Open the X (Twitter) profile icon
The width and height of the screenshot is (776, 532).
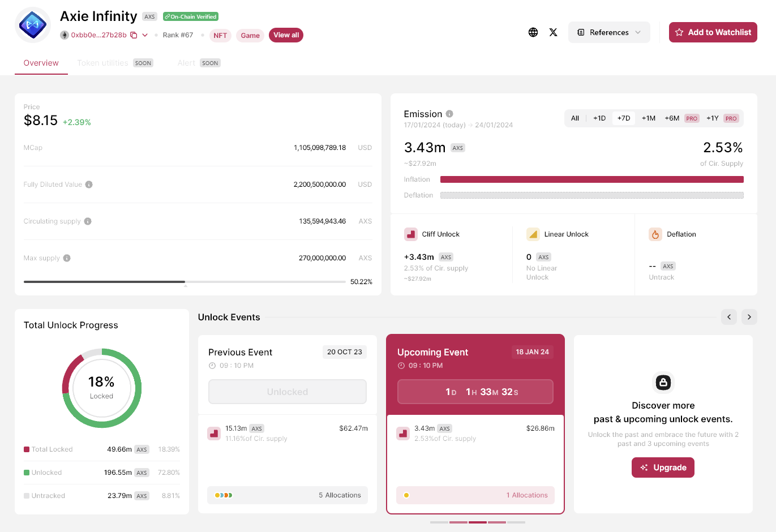pyautogui.click(x=554, y=32)
